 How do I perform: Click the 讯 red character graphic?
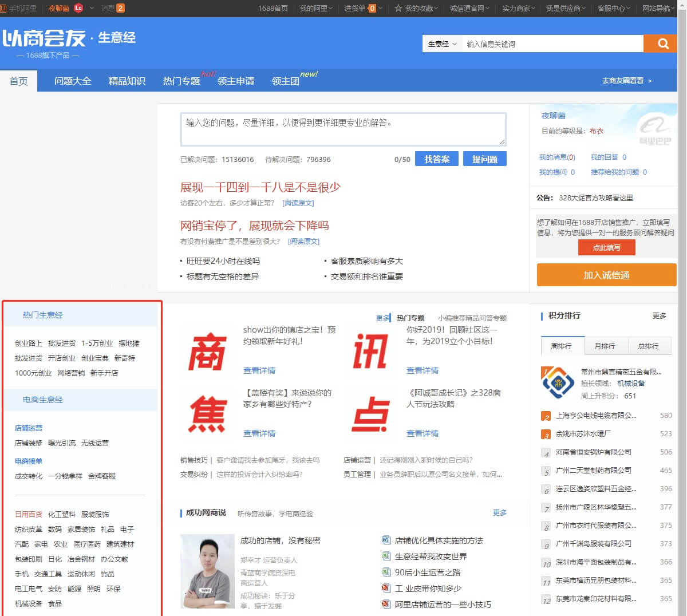click(370, 351)
